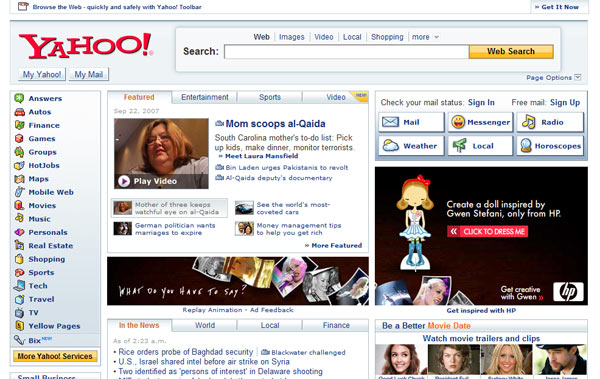
Task: Focus the Search text field
Action: [346, 52]
